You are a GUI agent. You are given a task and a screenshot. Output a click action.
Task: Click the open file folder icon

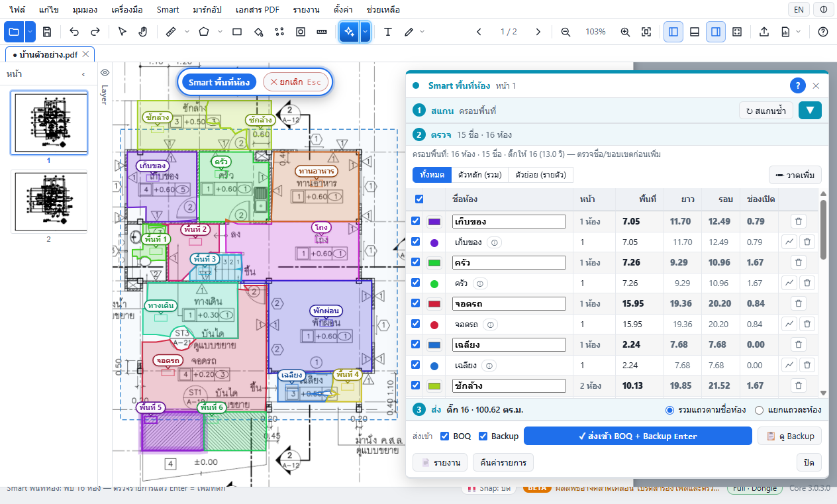pyautogui.click(x=13, y=32)
